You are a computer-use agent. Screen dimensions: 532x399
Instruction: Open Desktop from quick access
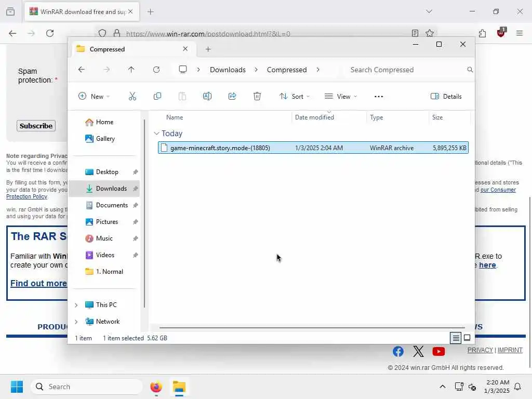[104, 171]
